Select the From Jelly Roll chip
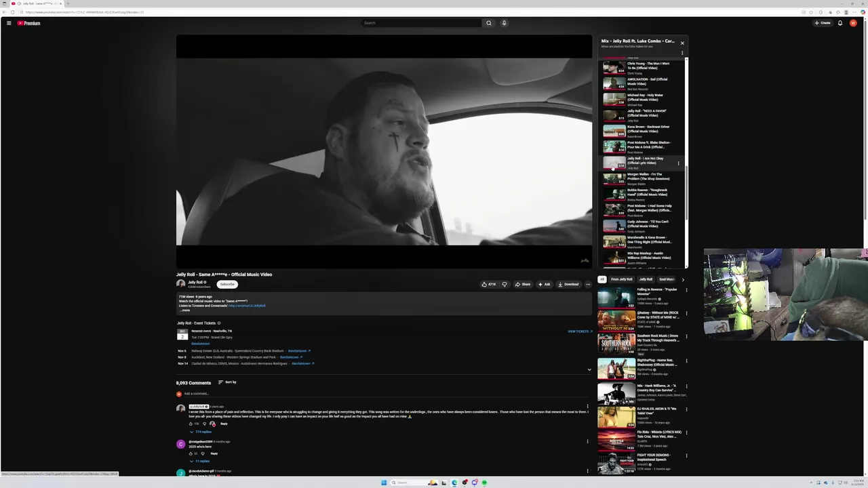Screen dimensions: 868x488 tap(621, 279)
